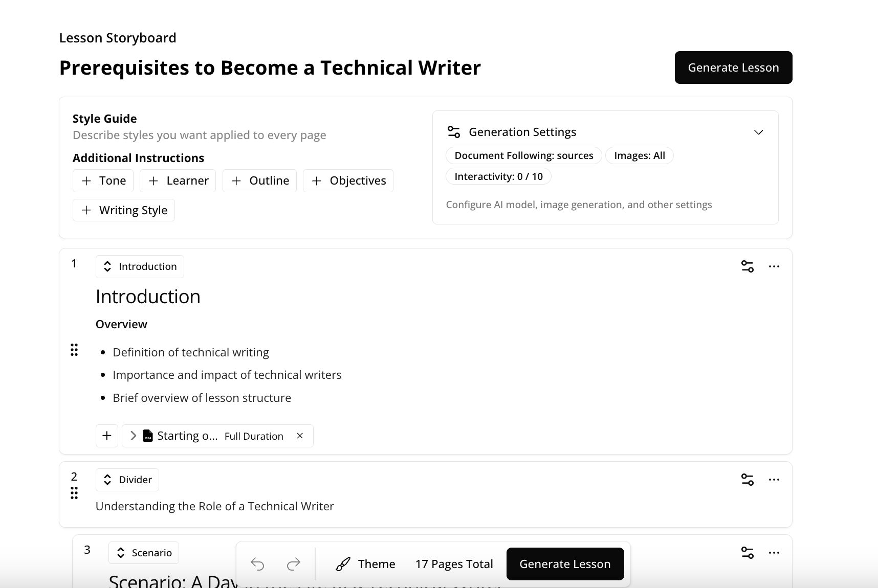The width and height of the screenshot is (878, 588).
Task: Click the Style Guide description field
Action: (x=200, y=135)
